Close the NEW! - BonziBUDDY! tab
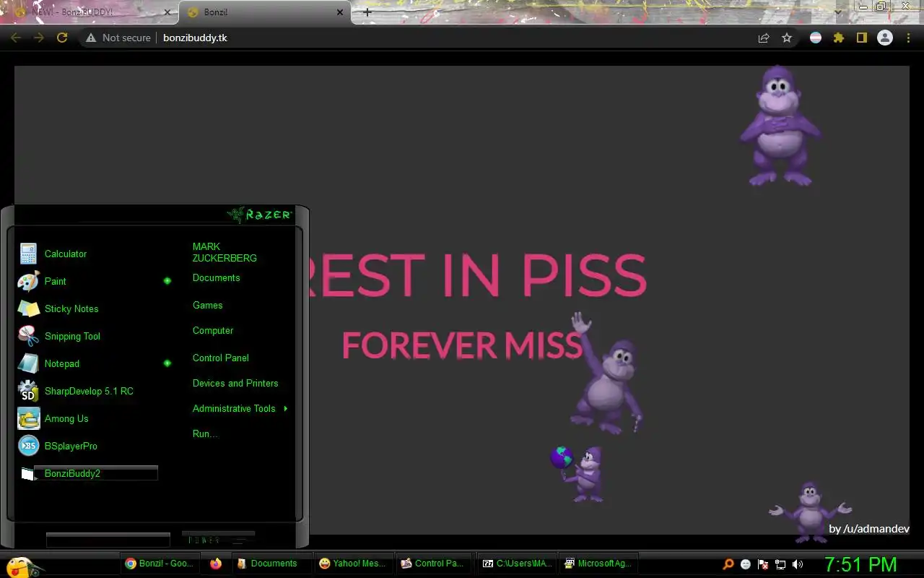The height and width of the screenshot is (578, 924). [x=167, y=12]
